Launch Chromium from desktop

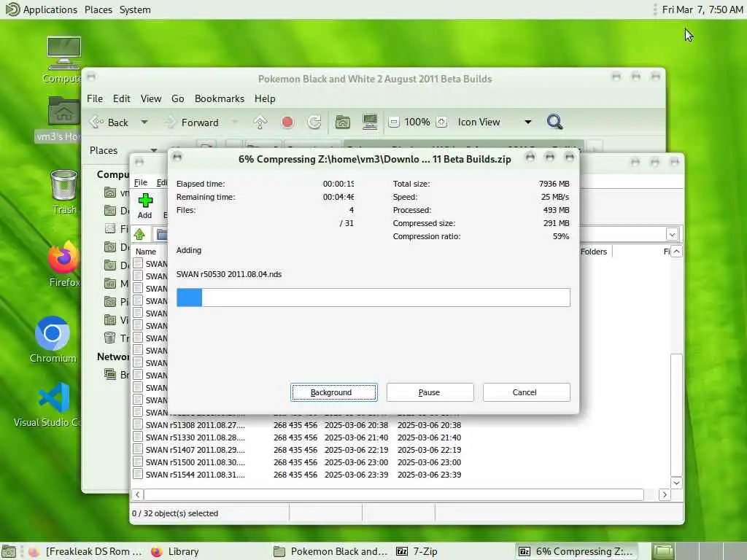click(53, 340)
